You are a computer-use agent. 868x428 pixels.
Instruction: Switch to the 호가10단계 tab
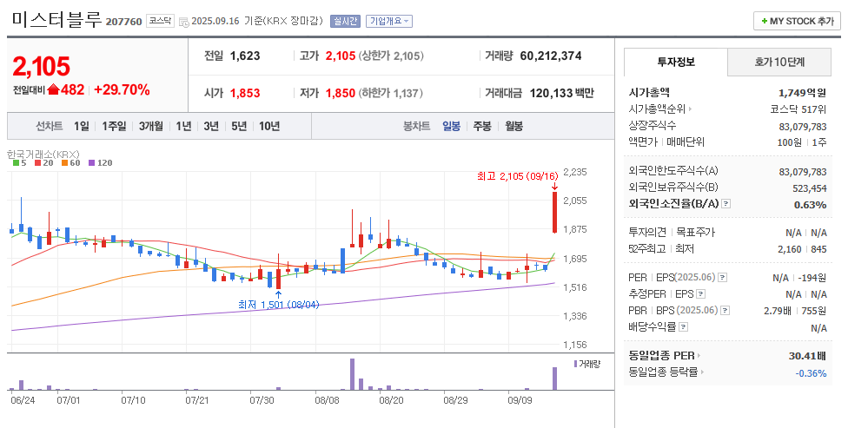pyautogui.click(x=779, y=62)
